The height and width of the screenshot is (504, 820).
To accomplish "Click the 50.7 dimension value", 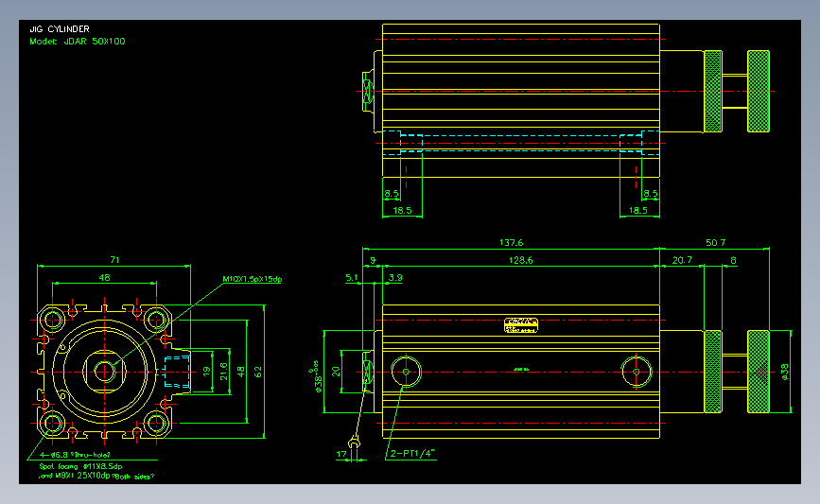I will [715, 243].
